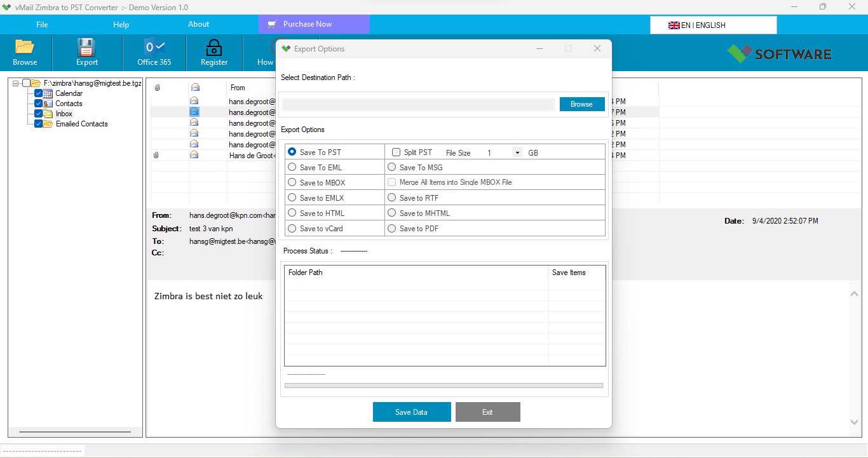Click the message text 'Zimbra is best niet zo leuk'
The image size is (868, 458).
click(x=208, y=296)
